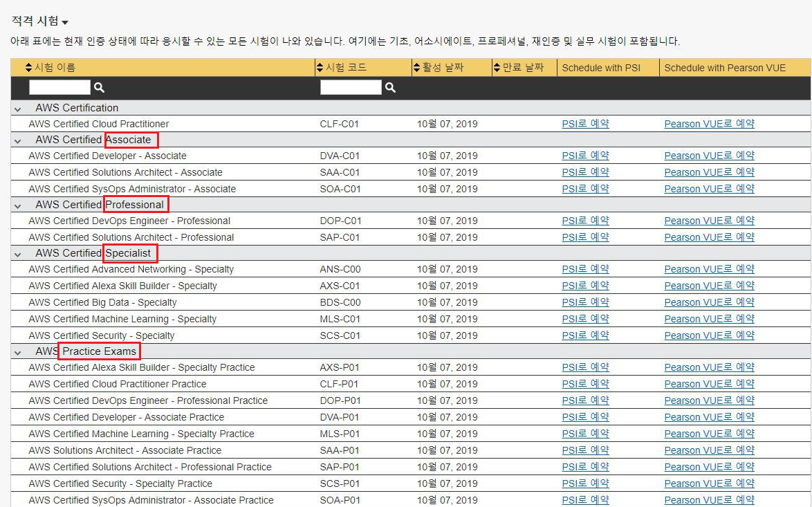
Task: Click the DVA-C01 exam code cell
Action: (x=340, y=156)
